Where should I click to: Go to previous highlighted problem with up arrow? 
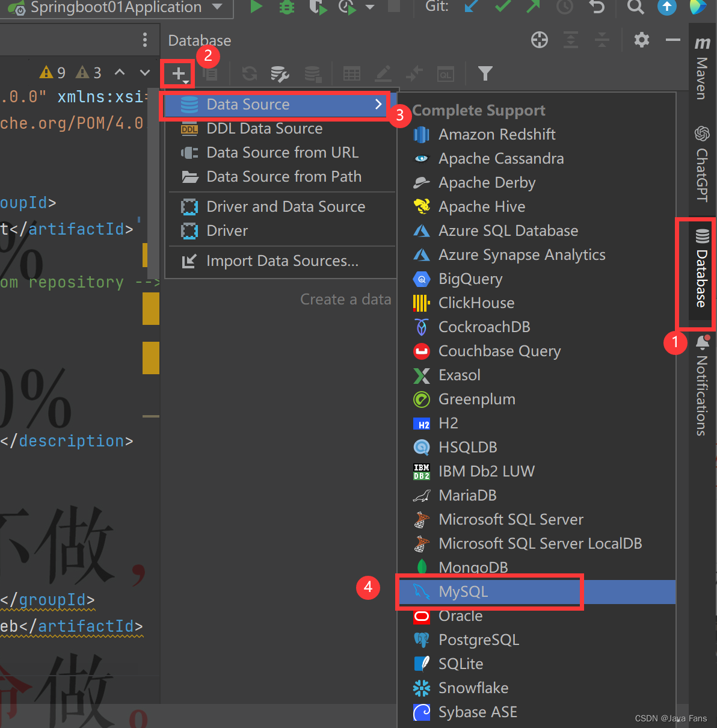click(120, 73)
